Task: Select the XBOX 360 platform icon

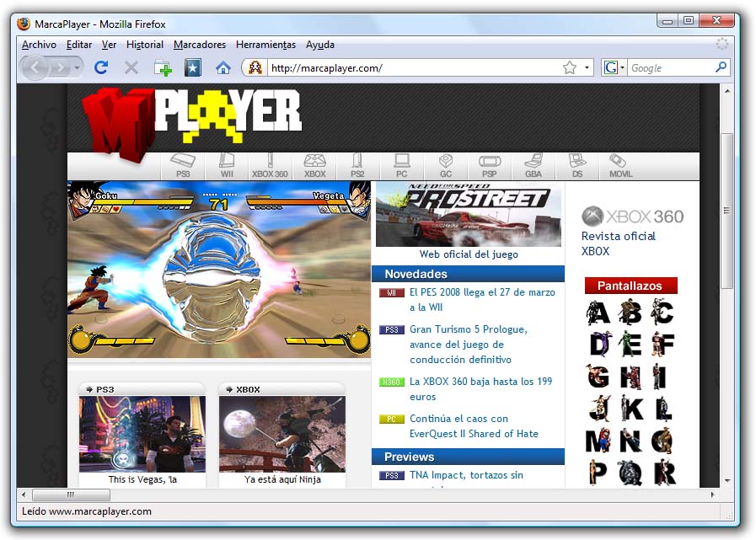Action: point(270,166)
